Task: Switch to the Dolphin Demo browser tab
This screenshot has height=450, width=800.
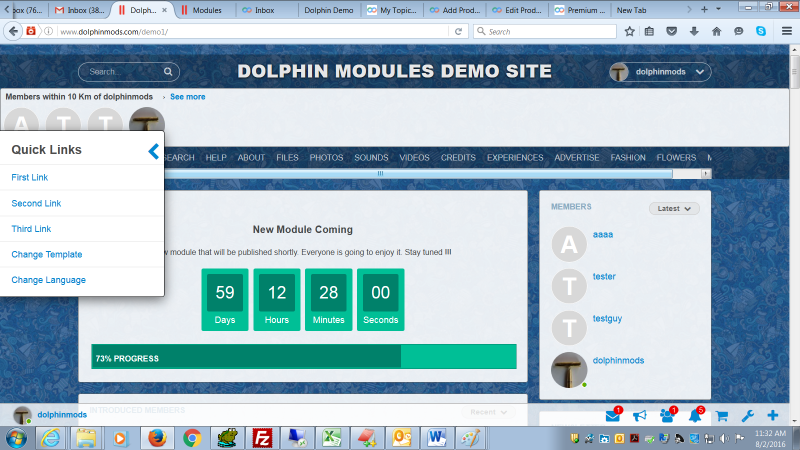Action: [329, 10]
